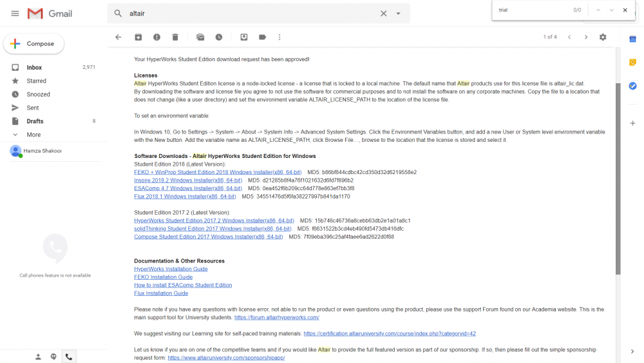Open Google Calendar side panel
This screenshot has width=644, height=363.
632,39
